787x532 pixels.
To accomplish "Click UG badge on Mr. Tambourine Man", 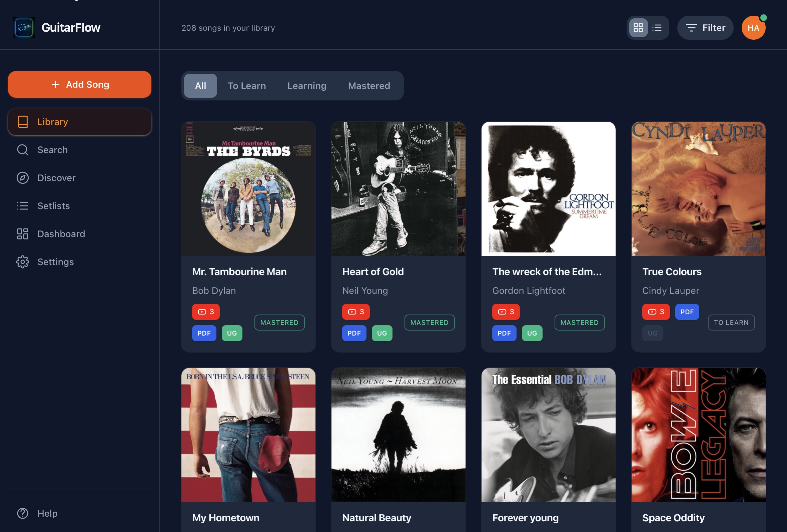I will coord(232,333).
